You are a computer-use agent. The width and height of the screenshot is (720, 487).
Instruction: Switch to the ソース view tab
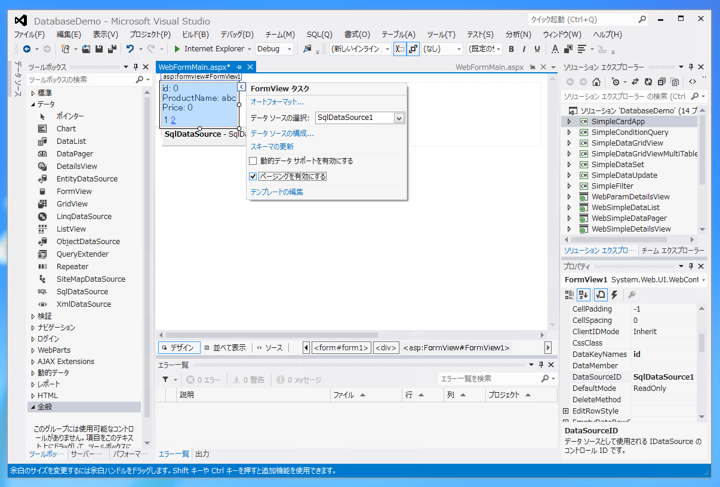[270, 347]
